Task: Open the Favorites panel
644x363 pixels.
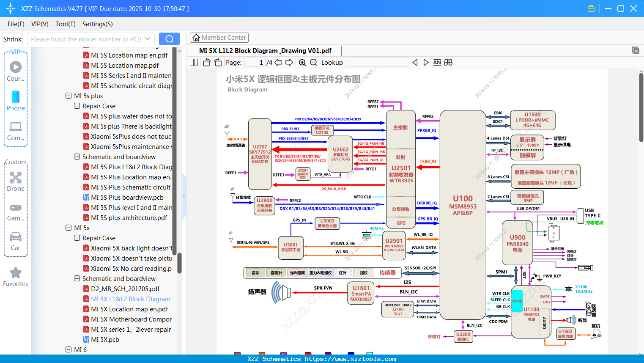Action: (x=15, y=277)
